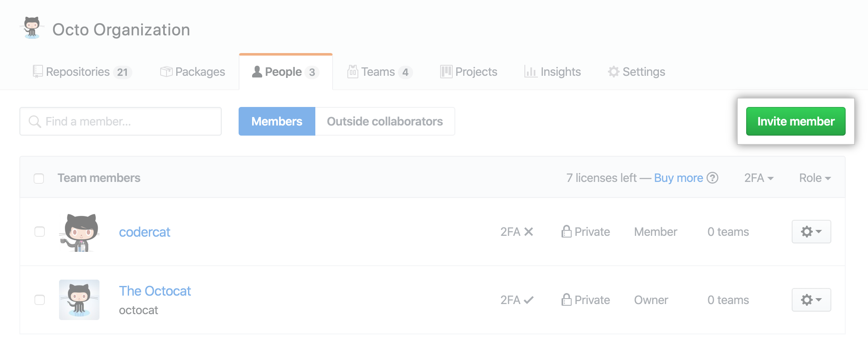This screenshot has height=355, width=868.
Task: Select The Octocat's row checkbox
Action: pos(40,300)
